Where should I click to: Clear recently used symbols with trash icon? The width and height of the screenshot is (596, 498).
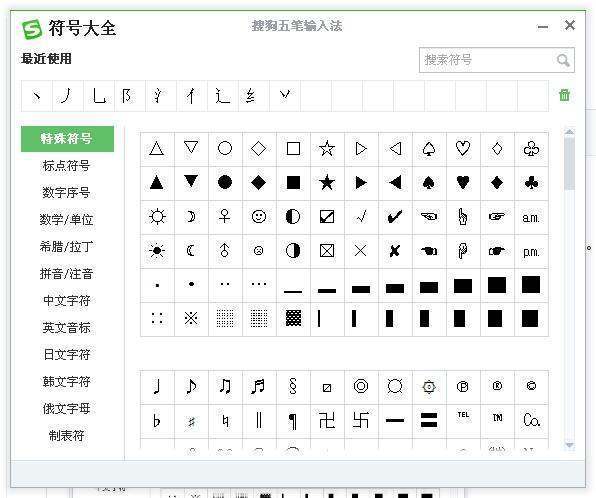[x=564, y=95]
